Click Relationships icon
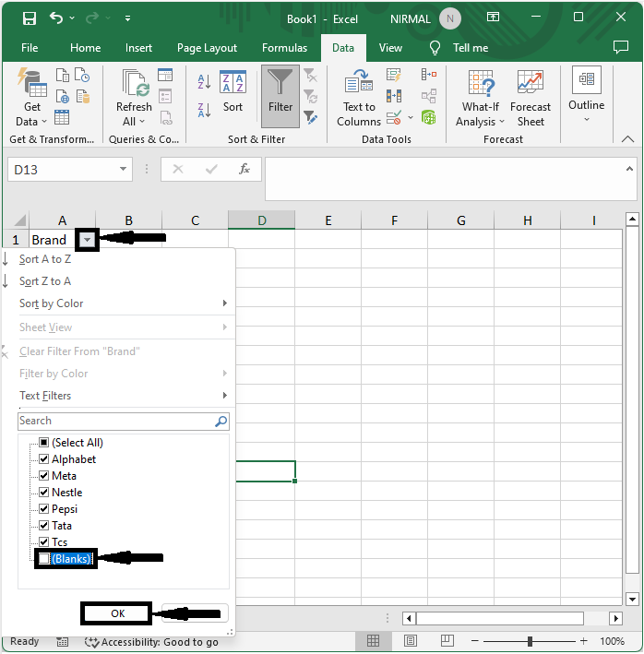 429,96
